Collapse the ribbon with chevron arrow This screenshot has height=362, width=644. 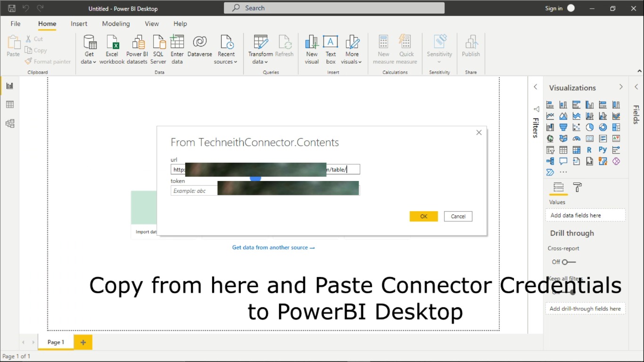[x=640, y=71]
